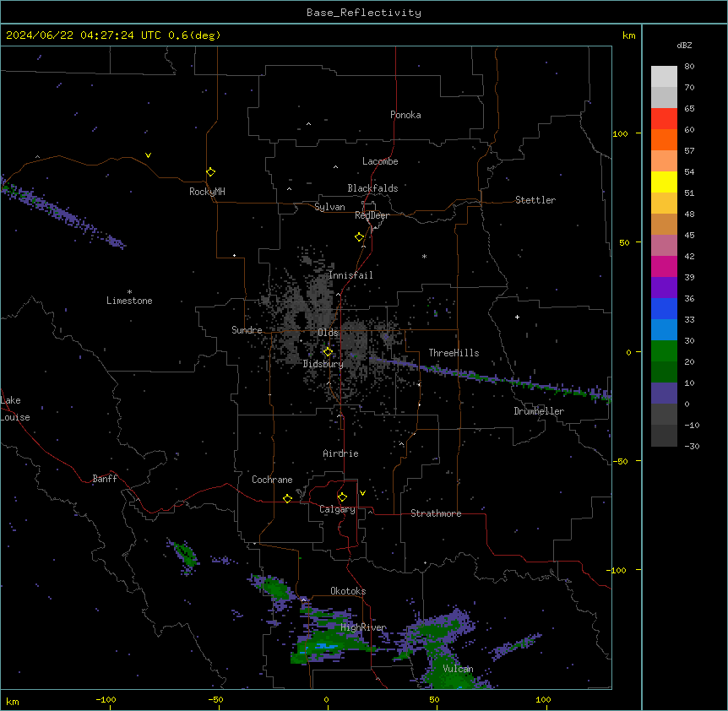Click the RedDeer city label

pyautogui.click(x=372, y=215)
